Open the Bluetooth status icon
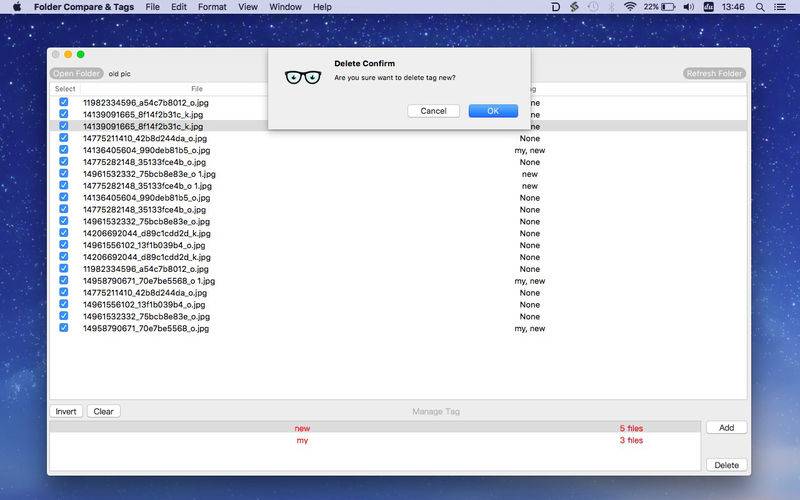Screen dimensions: 800x500 (x=611, y=7)
